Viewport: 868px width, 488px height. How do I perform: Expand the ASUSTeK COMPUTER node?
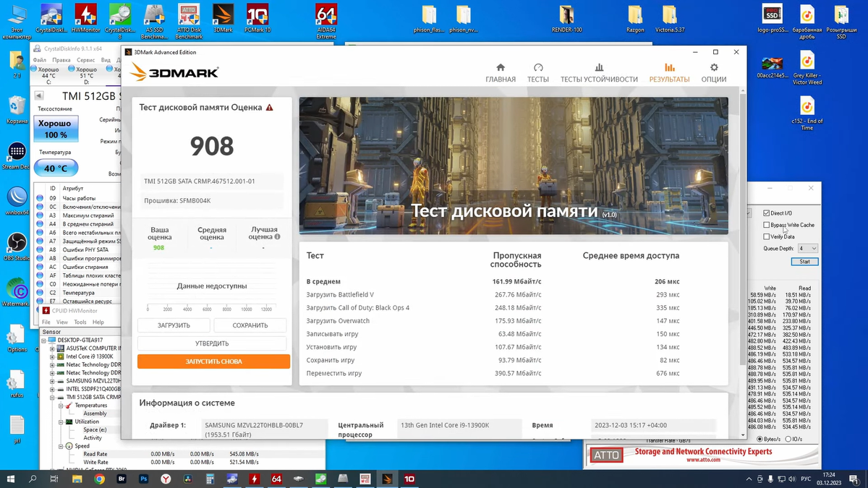pos(52,348)
